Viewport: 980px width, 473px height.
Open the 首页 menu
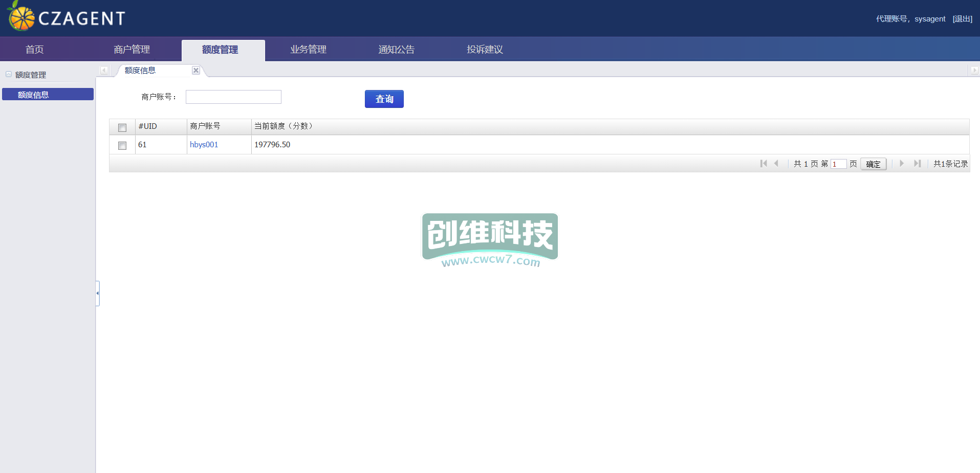click(x=34, y=50)
